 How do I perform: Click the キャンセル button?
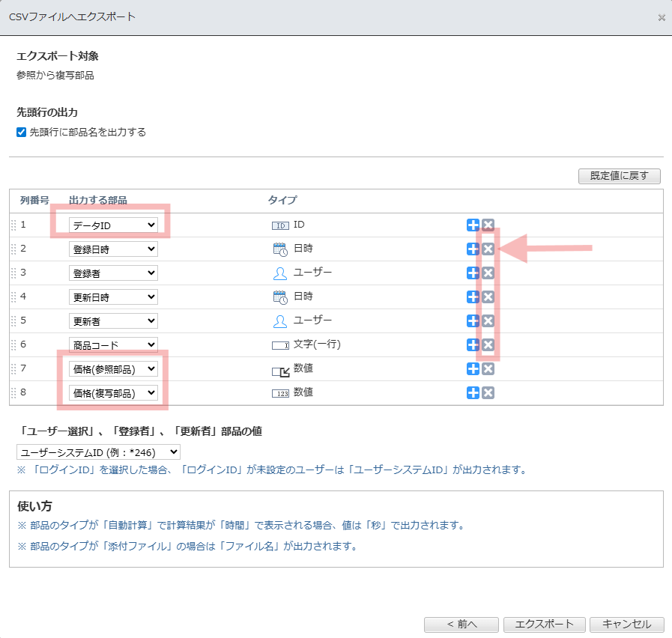tap(627, 625)
